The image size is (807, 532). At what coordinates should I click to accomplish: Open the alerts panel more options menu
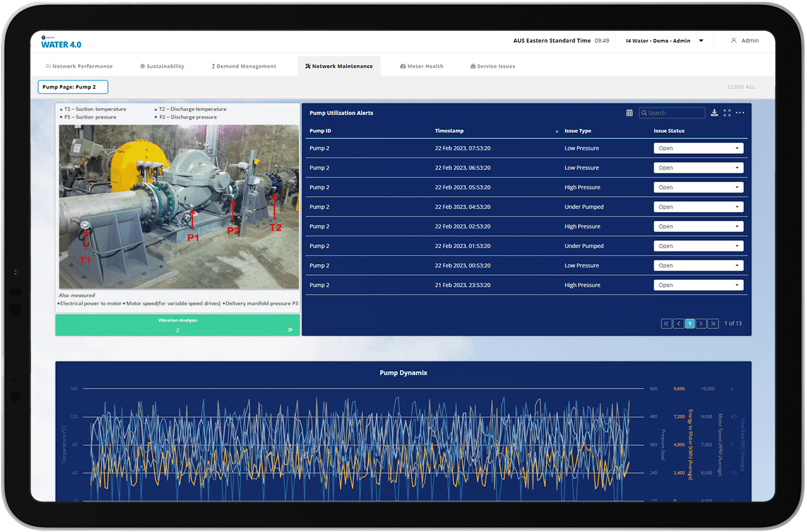click(740, 113)
